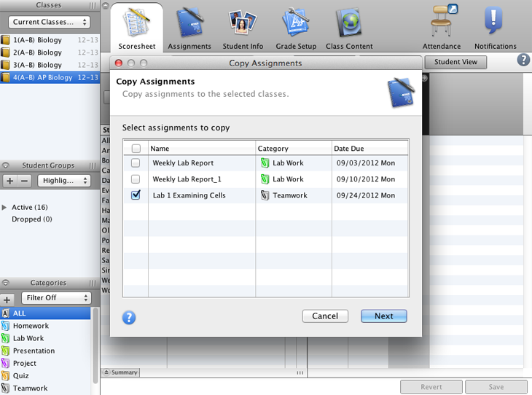Open the Attendance desk icon
Image resolution: width=532 pixels, height=395 pixels.
[442, 23]
